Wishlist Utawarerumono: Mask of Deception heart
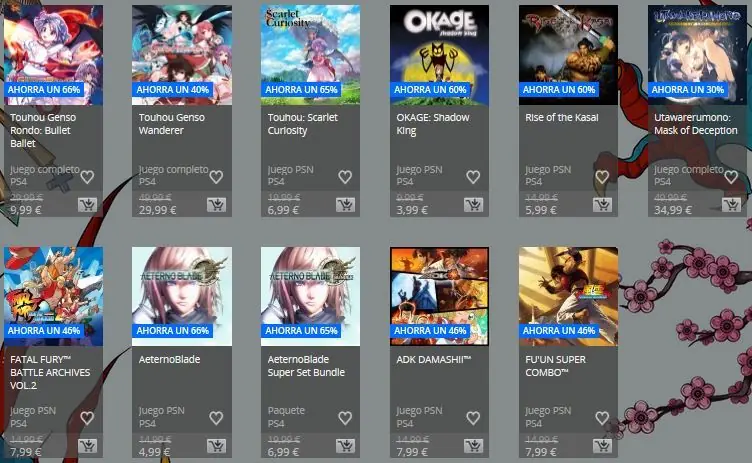 click(731, 177)
